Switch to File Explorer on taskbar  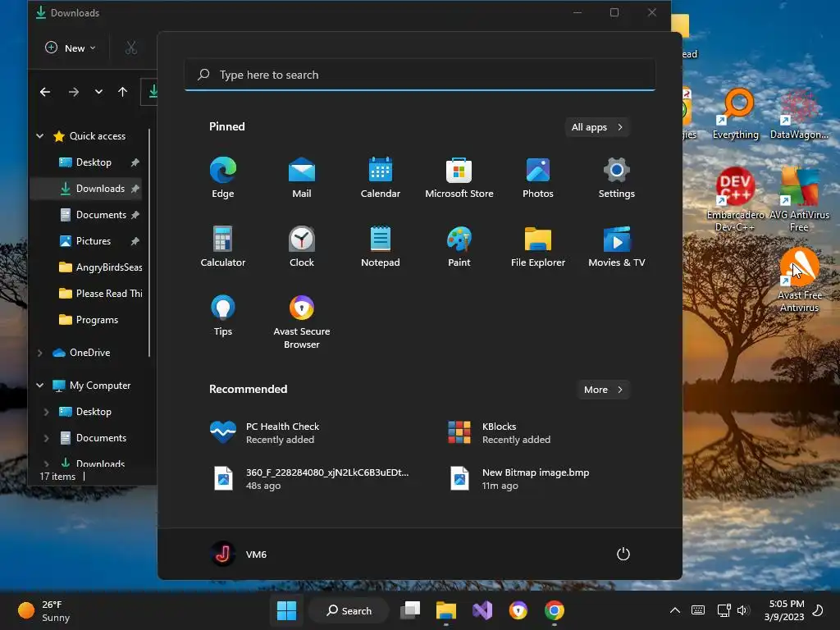click(x=445, y=610)
